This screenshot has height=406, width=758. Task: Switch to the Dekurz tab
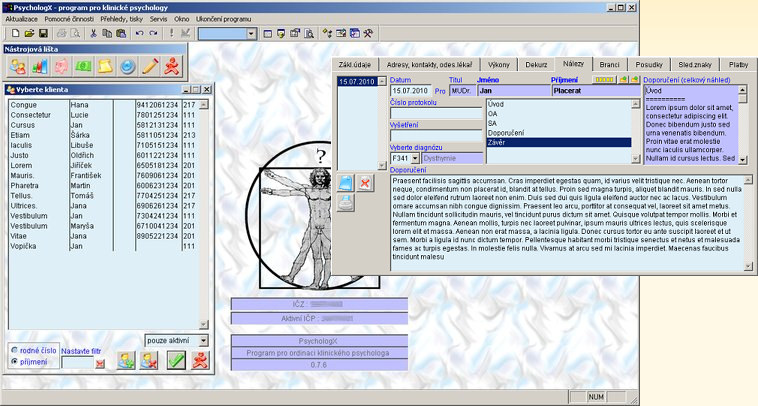click(536, 65)
